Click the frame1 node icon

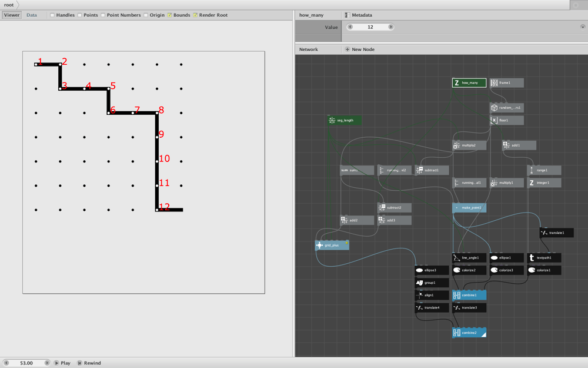pyautogui.click(x=494, y=82)
